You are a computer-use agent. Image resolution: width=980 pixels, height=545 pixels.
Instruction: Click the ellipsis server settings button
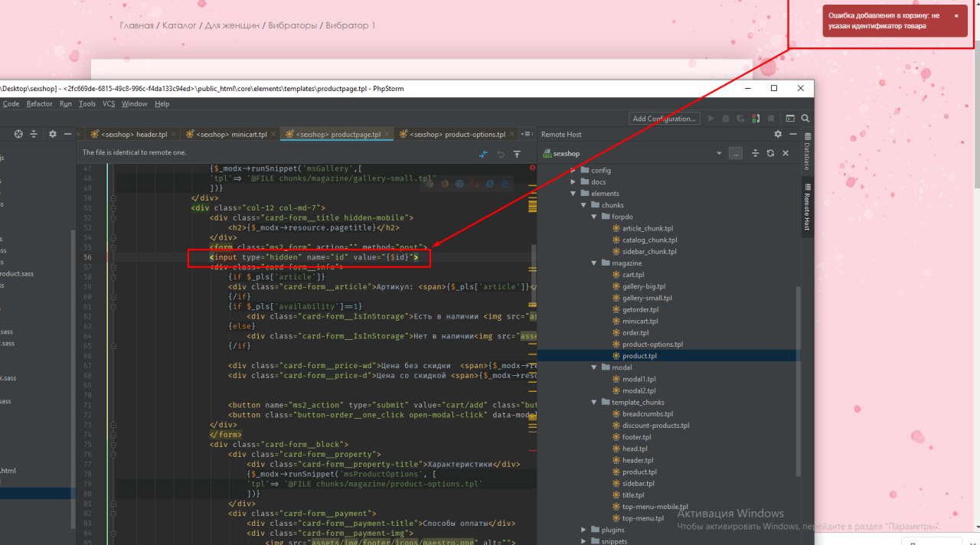(x=736, y=153)
